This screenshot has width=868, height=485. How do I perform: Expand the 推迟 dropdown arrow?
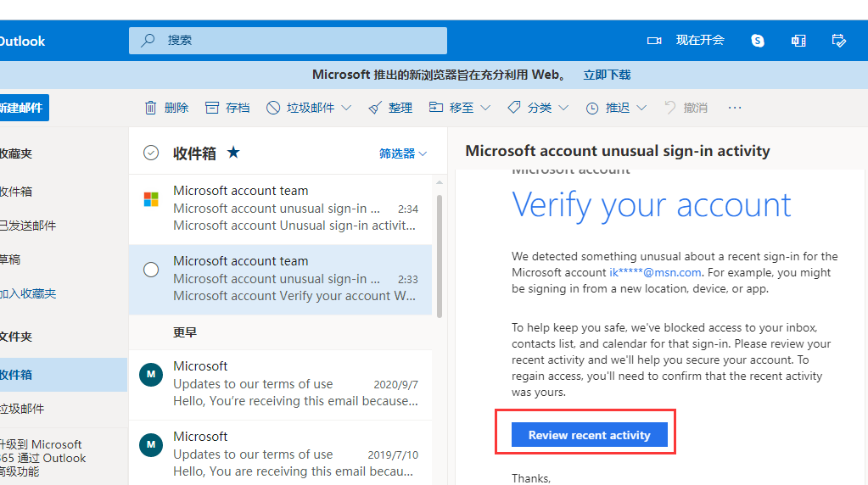click(641, 108)
